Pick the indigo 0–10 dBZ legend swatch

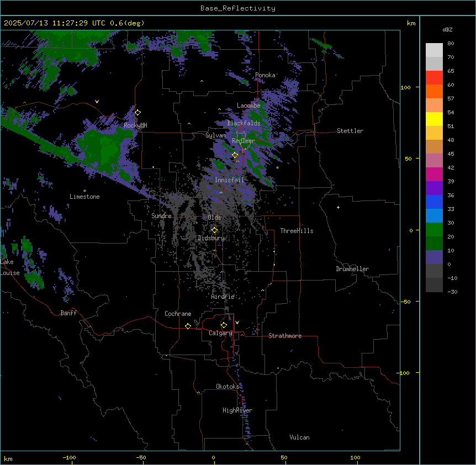pyautogui.click(x=434, y=257)
